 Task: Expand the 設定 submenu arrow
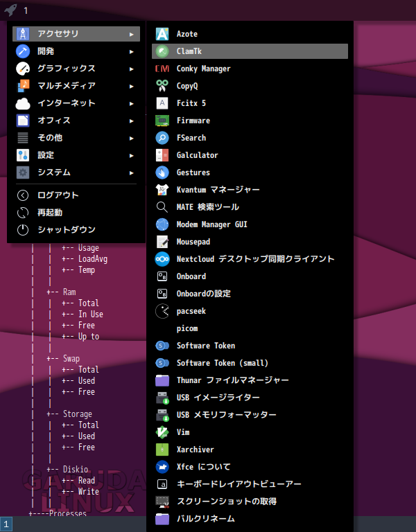(x=132, y=155)
